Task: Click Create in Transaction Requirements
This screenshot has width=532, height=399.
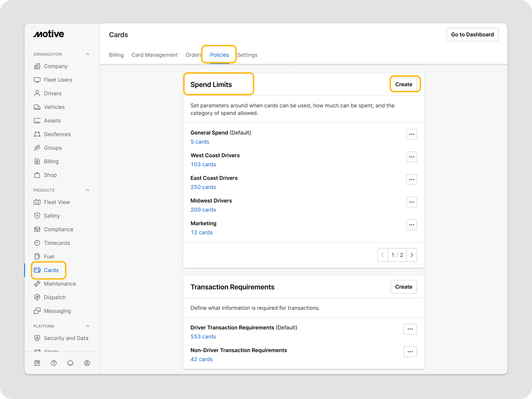Action: click(x=403, y=287)
